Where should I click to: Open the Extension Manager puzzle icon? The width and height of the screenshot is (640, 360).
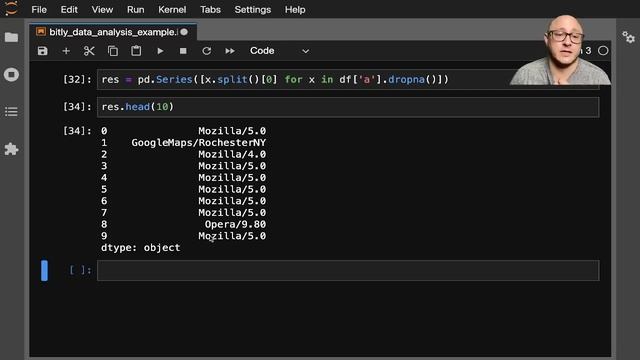tap(11, 149)
